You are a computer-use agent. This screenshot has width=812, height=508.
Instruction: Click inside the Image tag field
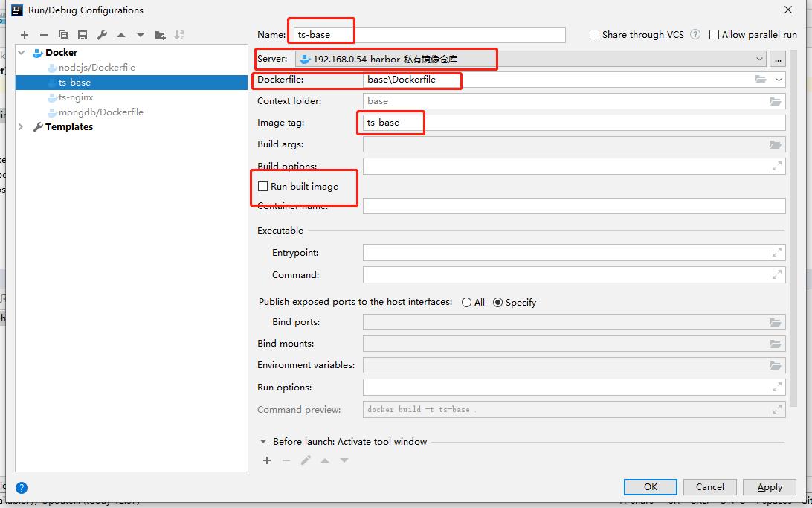[x=573, y=123]
